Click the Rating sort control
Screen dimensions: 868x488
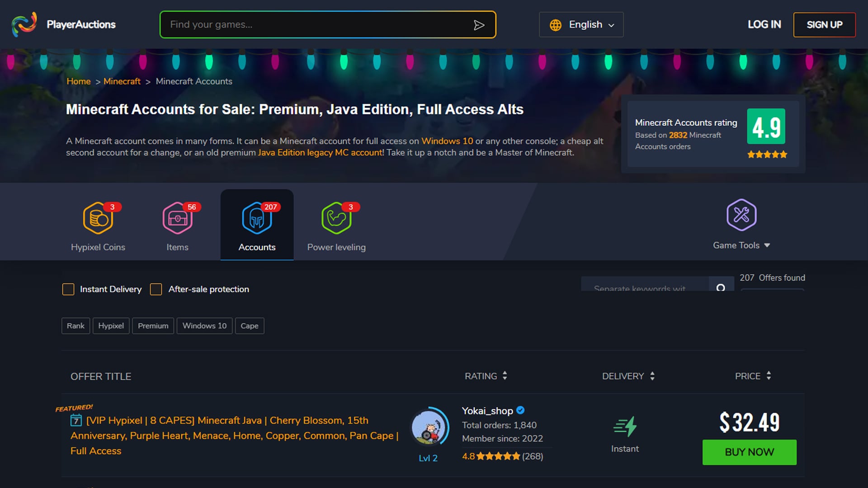pyautogui.click(x=505, y=375)
